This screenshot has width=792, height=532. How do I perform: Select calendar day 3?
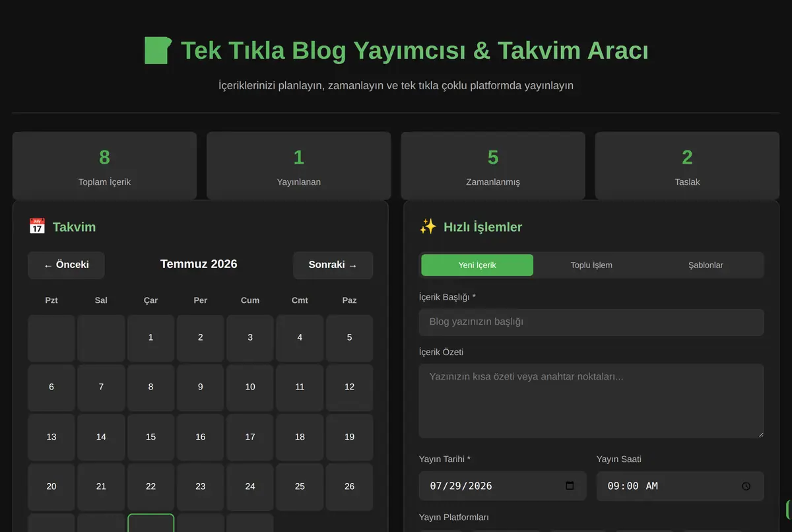[x=250, y=338]
